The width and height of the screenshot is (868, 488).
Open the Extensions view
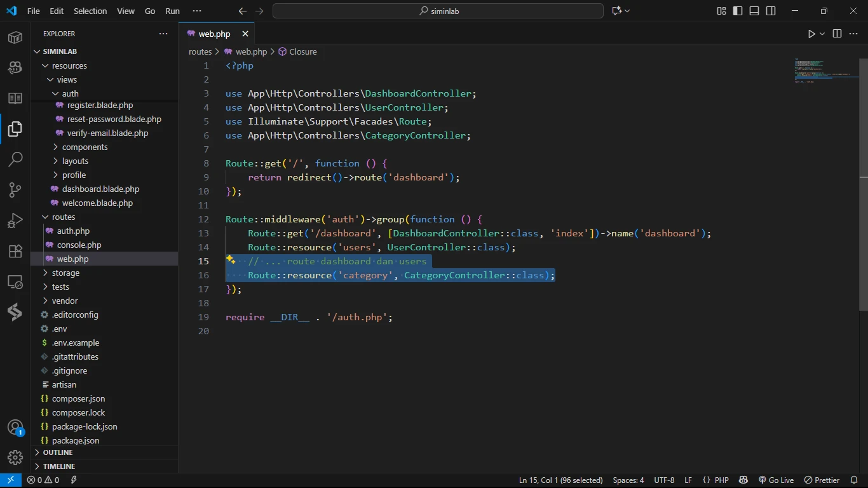(15, 251)
